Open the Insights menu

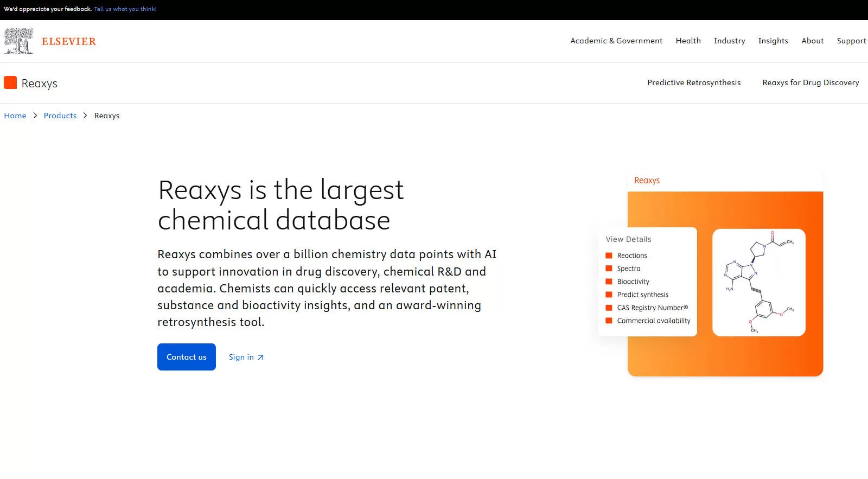coord(773,41)
